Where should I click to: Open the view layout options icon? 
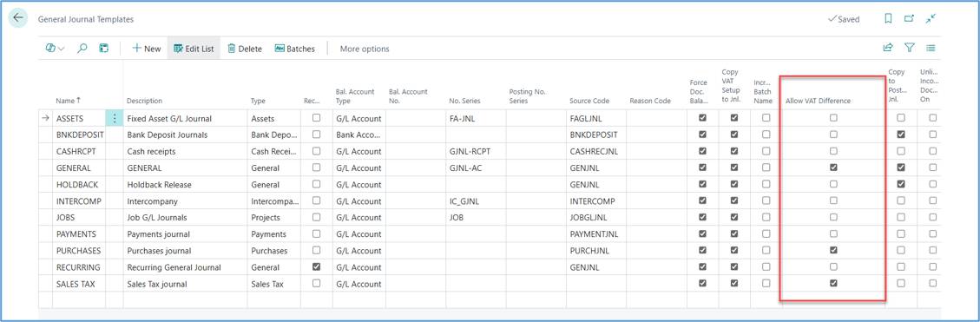[55, 48]
